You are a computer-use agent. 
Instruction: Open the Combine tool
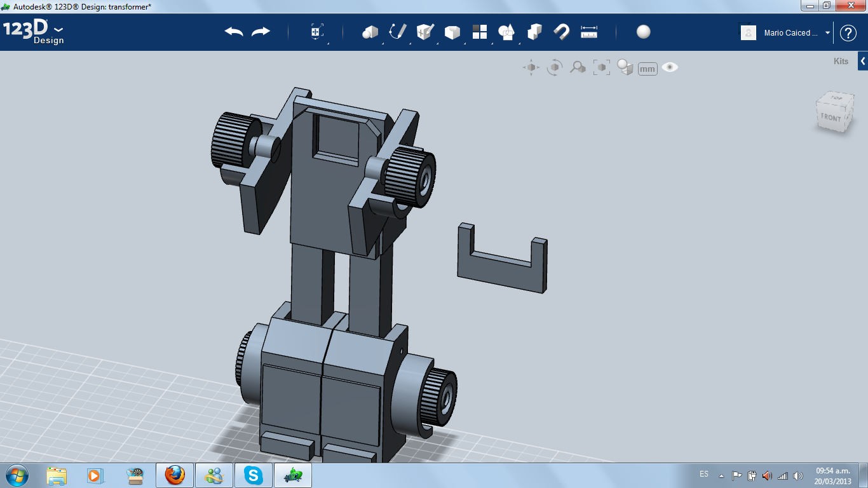pyautogui.click(x=534, y=32)
